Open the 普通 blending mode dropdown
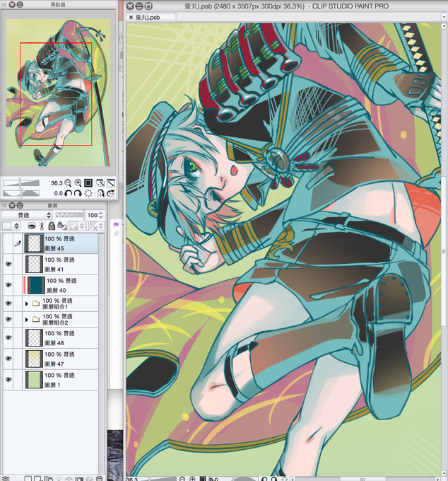448x481 pixels. coord(27,215)
